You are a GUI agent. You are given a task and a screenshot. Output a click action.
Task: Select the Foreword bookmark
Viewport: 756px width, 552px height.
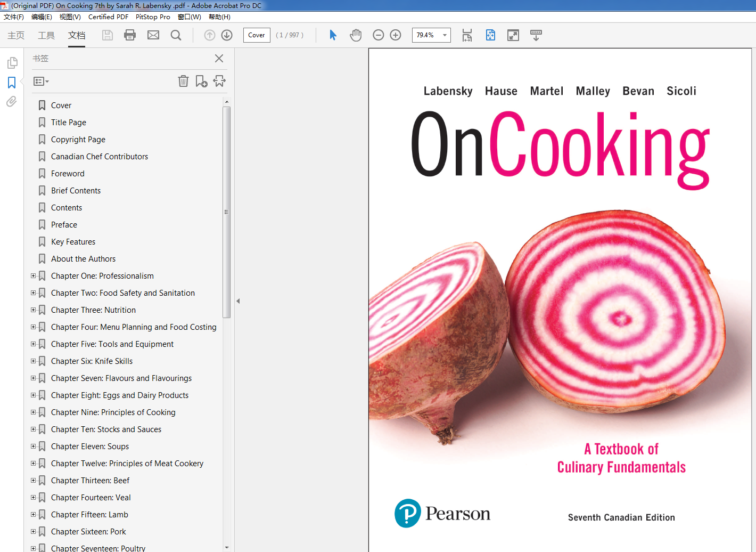coord(68,174)
